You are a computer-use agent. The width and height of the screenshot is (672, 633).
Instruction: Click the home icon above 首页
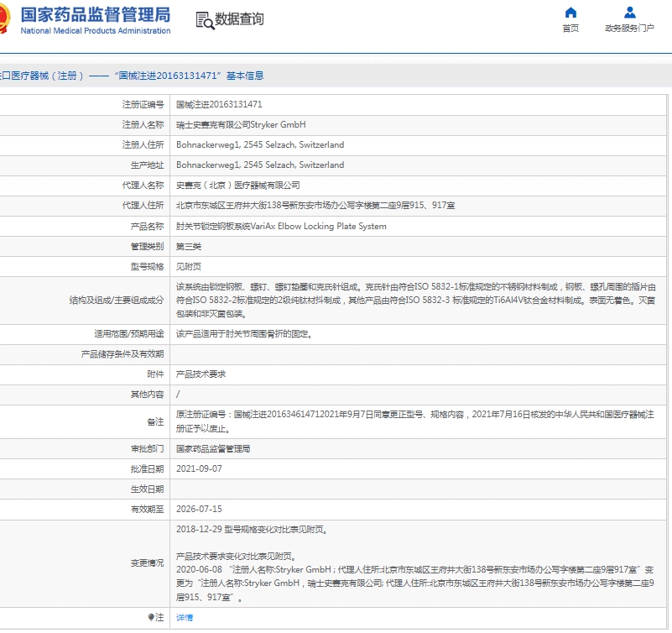tap(570, 12)
